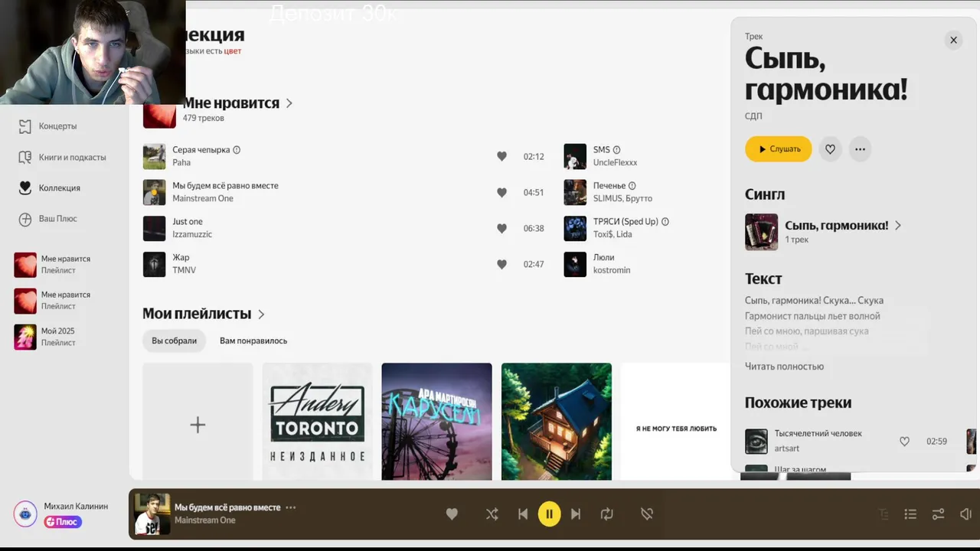Pause playback with the yellow button
Image resolution: width=980 pixels, height=551 pixels.
pyautogui.click(x=549, y=514)
